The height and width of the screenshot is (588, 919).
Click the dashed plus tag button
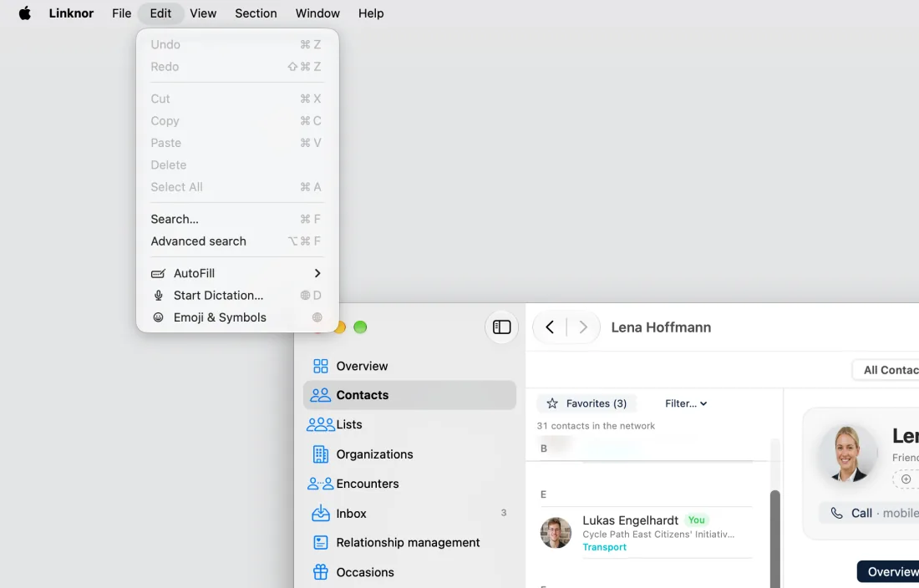tap(906, 479)
